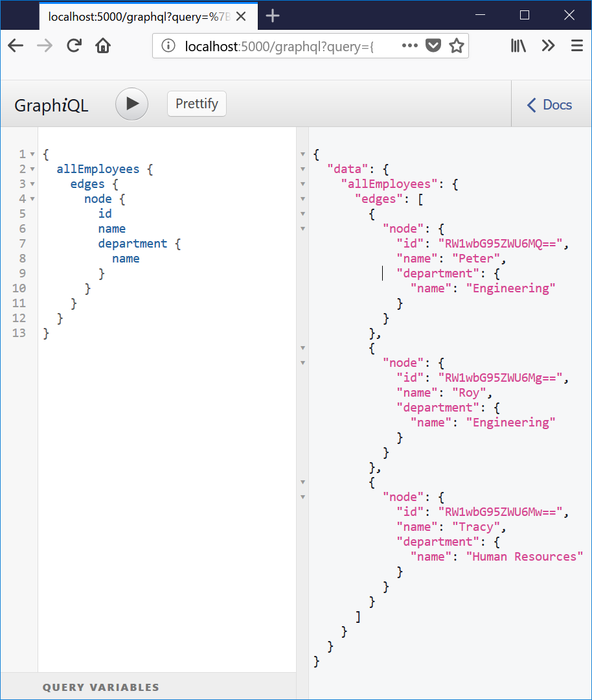
Task: Click the "RW1wbG95ZWU6Mg==" id value
Action: 501,378
